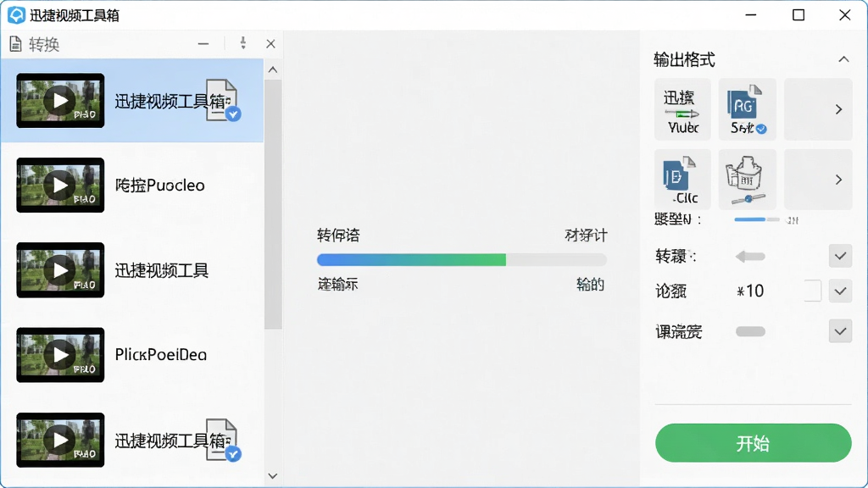
Task: Select the PlickPoeiDeo list item text
Action: [x=160, y=355]
